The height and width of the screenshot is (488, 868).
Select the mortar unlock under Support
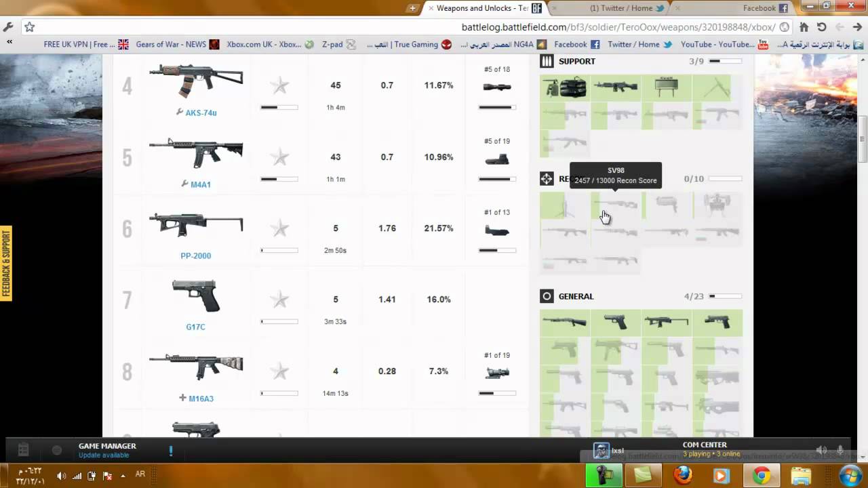pyautogui.click(x=717, y=87)
